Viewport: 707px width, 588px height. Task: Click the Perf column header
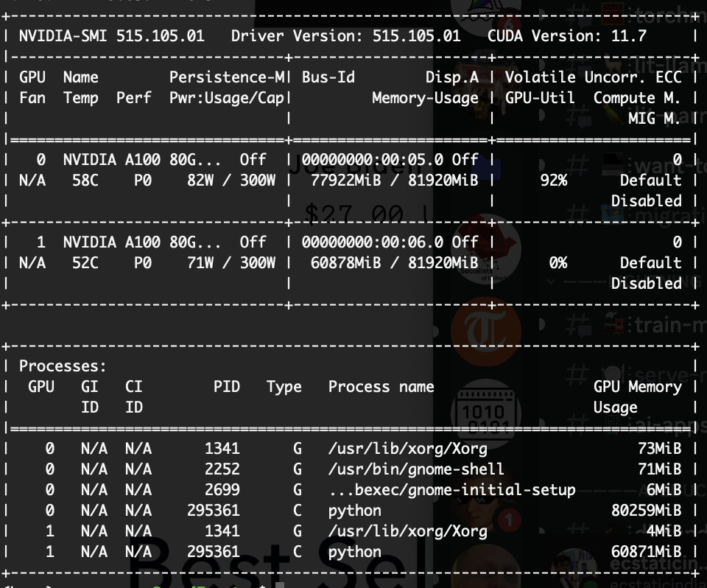pos(133,98)
